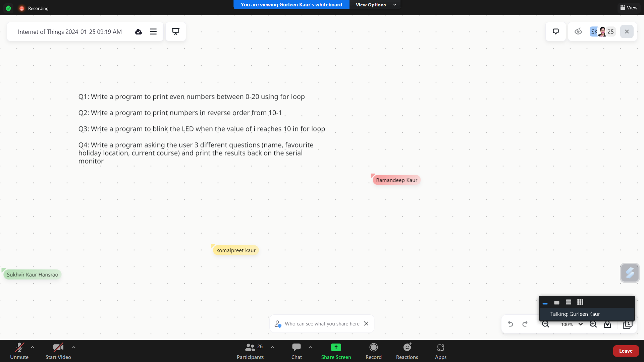Redo the whiteboard action
Image resolution: width=644 pixels, height=362 pixels.
click(x=525, y=324)
